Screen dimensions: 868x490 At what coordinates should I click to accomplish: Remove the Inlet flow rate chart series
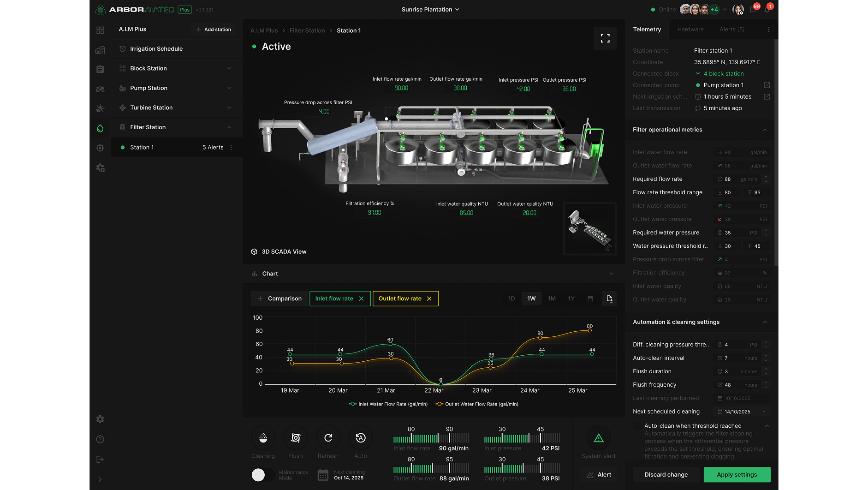[x=361, y=299]
